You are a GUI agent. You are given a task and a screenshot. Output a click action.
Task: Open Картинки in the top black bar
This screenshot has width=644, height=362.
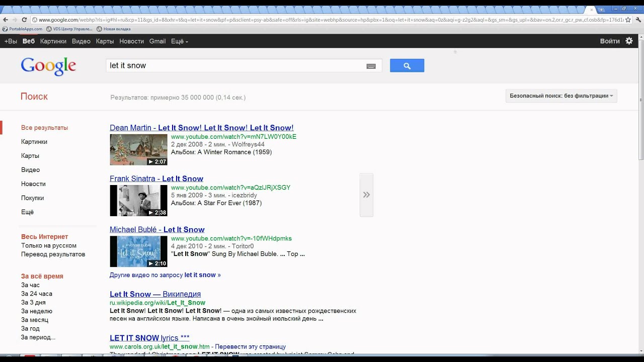(53, 41)
